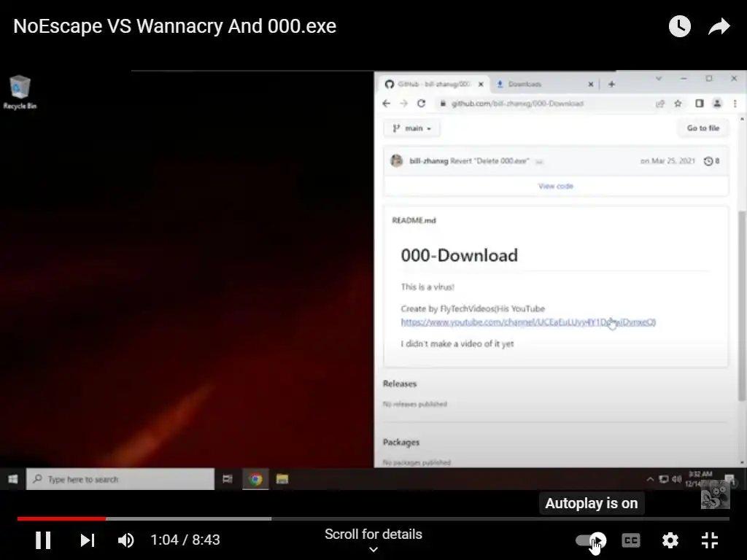Exit full screen mode
The image size is (747, 560).
709,540
